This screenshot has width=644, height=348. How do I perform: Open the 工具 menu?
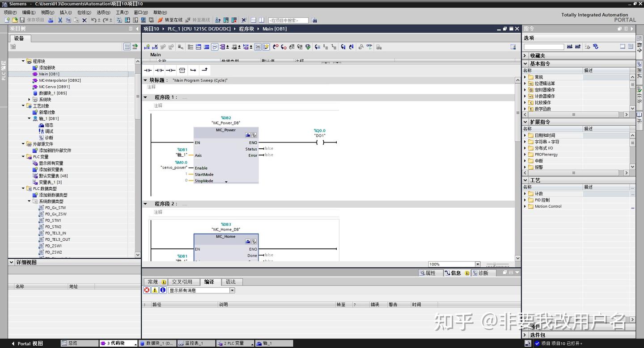point(121,12)
